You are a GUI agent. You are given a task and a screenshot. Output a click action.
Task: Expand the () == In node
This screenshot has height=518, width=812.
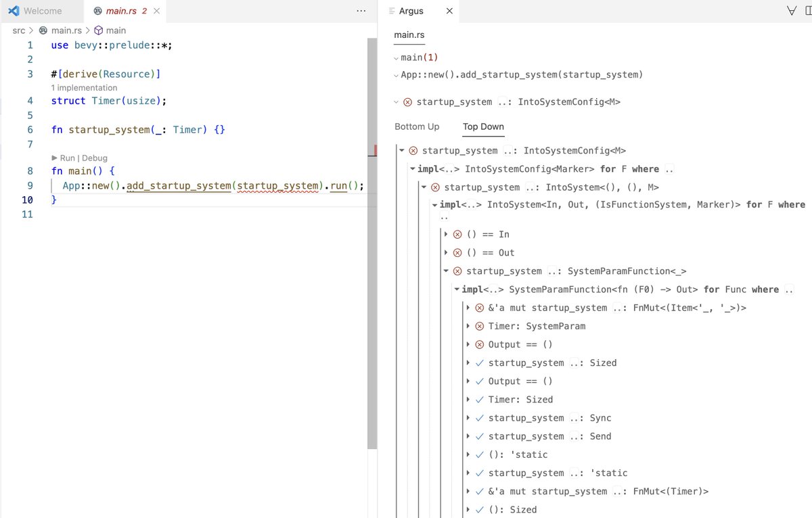tap(447, 234)
